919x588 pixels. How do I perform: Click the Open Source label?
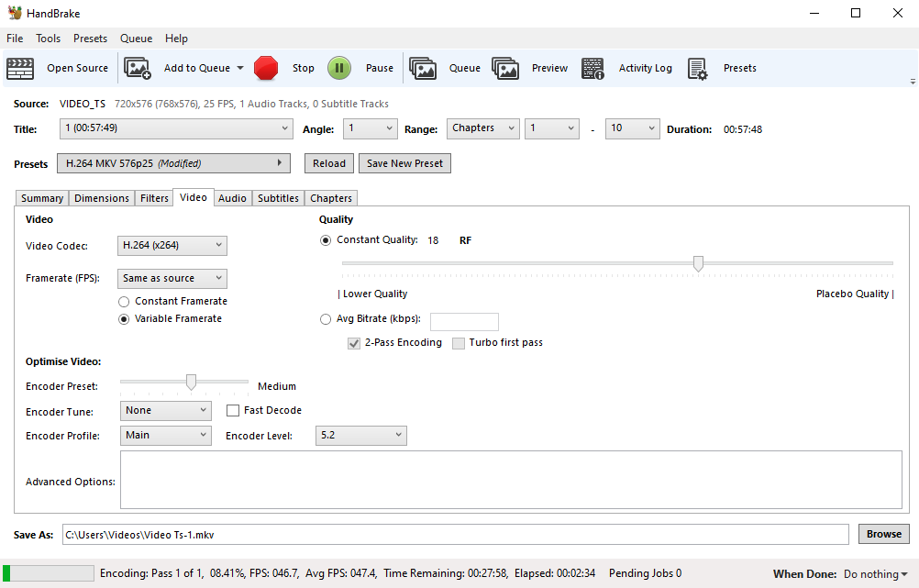coord(77,68)
